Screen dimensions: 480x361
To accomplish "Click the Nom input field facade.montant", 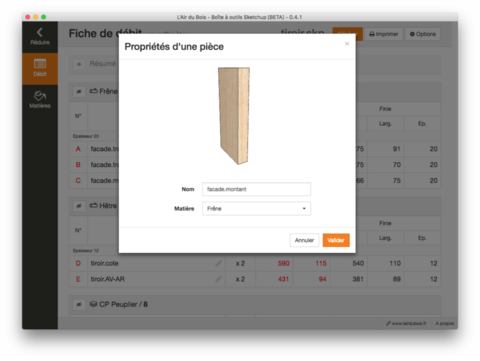I will click(x=256, y=189).
